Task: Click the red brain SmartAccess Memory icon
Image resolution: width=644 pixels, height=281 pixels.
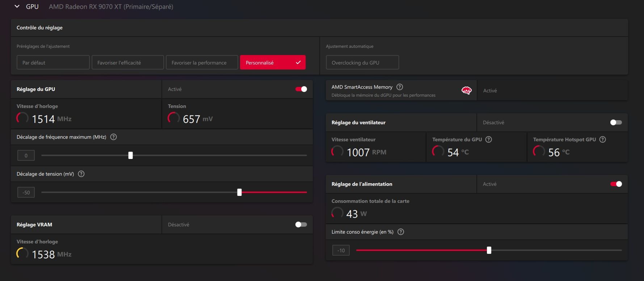Action: pyautogui.click(x=466, y=91)
